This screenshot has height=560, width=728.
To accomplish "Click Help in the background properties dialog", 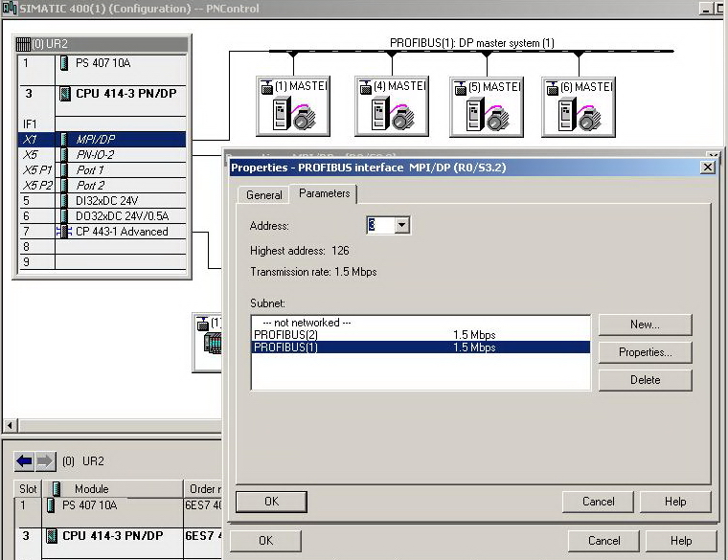I will pos(681,541).
